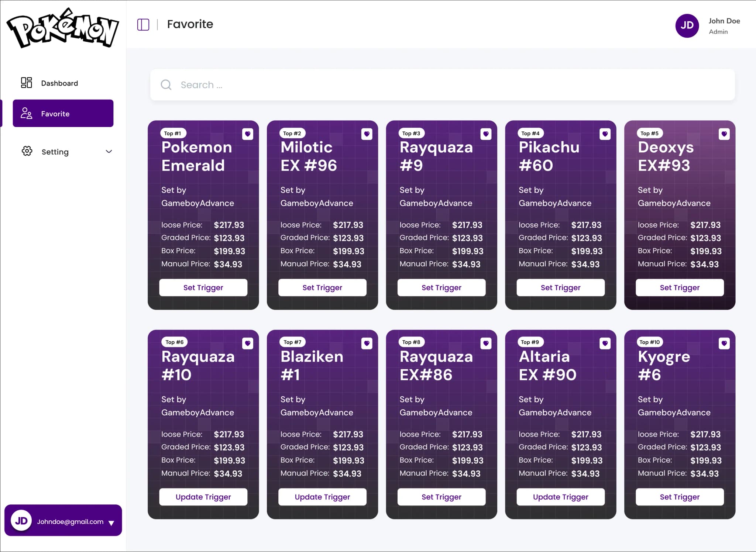Collapse sidebar with panel toggle icon
The image size is (756, 552).
(143, 25)
